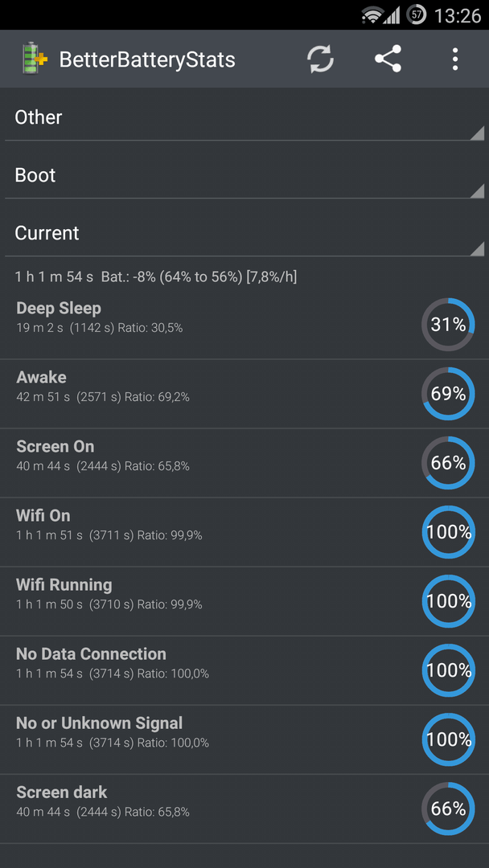This screenshot has width=489, height=868.
Task: Tap the 13:26 clock in status bar
Action: (458, 15)
